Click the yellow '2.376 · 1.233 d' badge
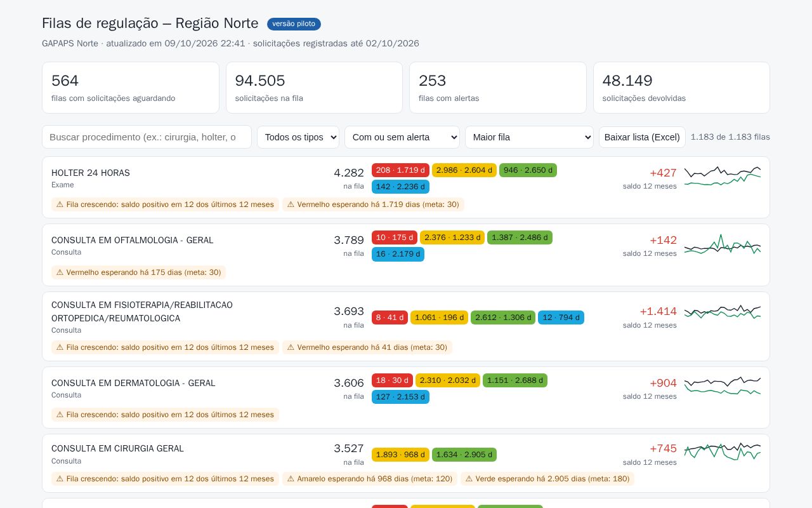Image resolution: width=812 pixels, height=508 pixels. point(452,237)
